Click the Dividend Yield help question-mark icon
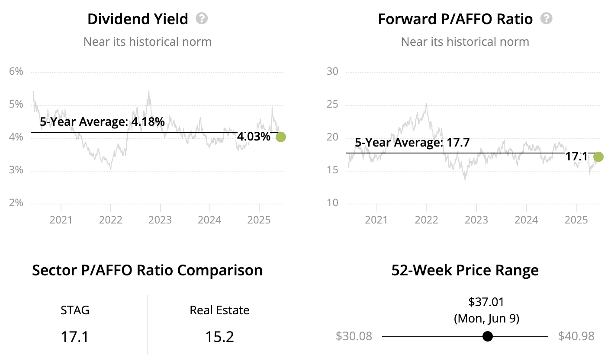 pos(202,19)
